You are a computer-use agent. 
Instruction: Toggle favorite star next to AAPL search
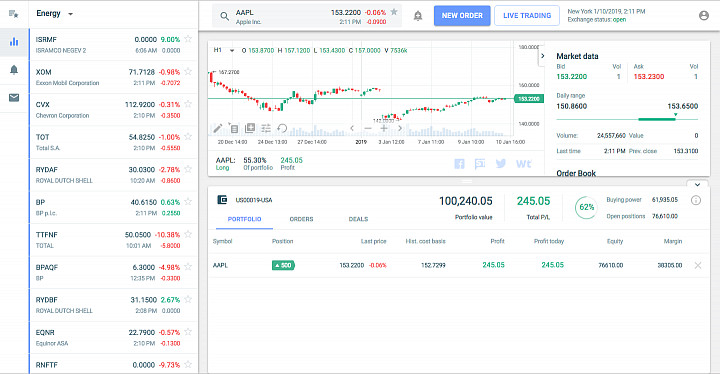click(394, 12)
